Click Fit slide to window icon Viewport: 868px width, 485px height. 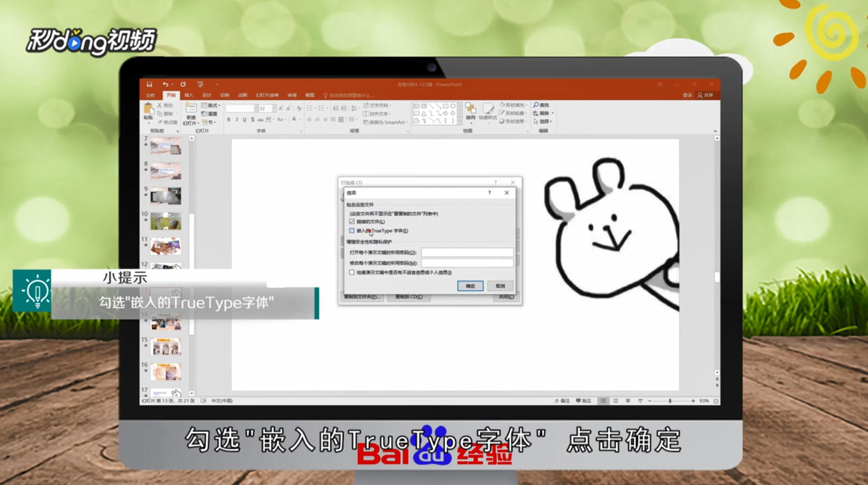[716, 401]
